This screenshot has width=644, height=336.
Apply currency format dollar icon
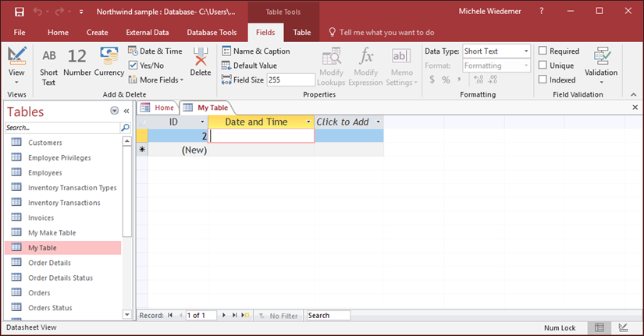coord(432,80)
